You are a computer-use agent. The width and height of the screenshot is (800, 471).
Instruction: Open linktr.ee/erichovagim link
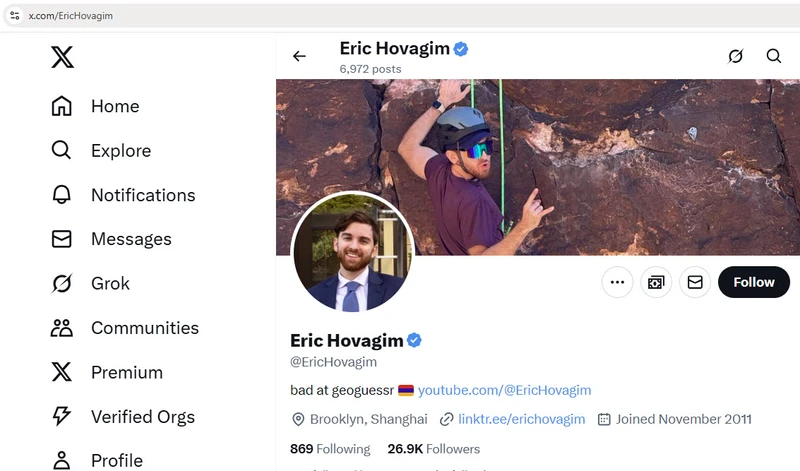[x=521, y=419]
